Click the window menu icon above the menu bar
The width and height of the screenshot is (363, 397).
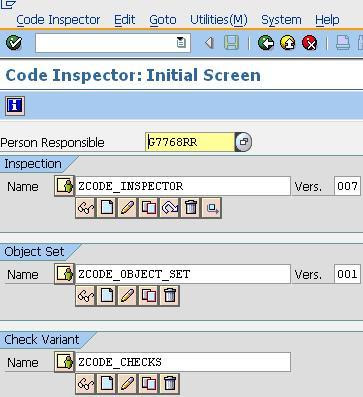point(8,4)
